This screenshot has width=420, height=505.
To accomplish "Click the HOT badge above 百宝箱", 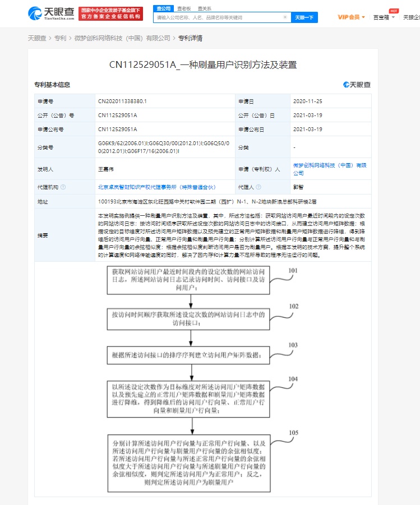I will pyautogui.click(x=394, y=11).
